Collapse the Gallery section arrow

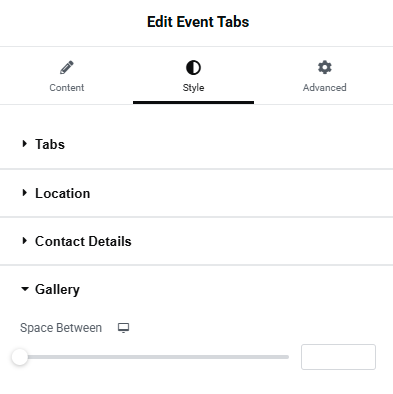25,289
